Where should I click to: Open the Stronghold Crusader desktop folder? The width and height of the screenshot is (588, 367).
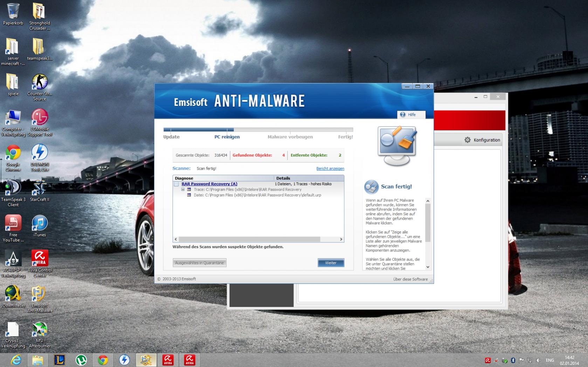click(x=39, y=16)
